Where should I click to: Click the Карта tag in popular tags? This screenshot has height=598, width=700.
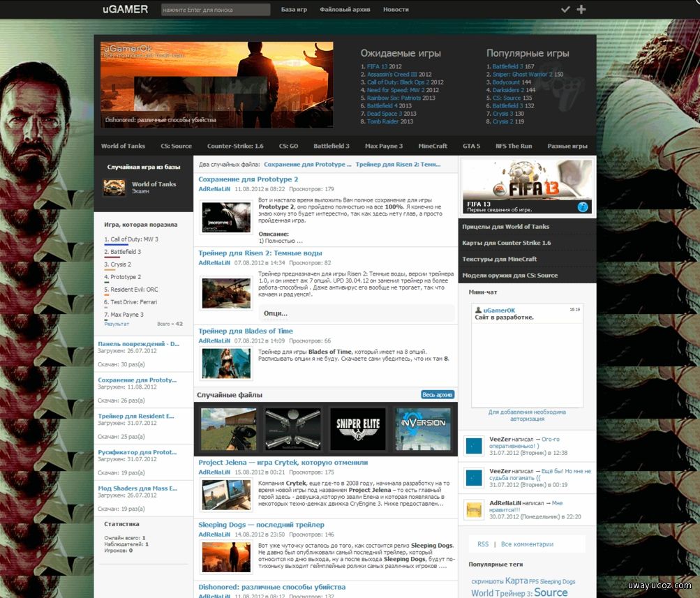coord(516,581)
